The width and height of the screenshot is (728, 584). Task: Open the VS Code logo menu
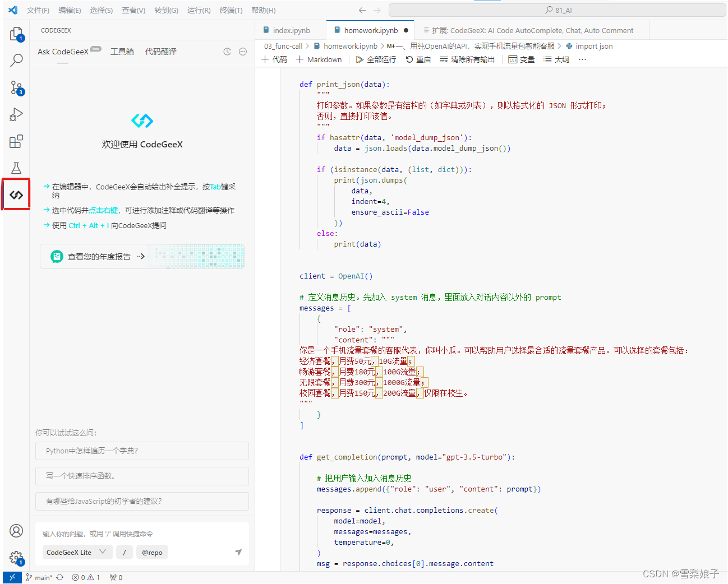13,10
